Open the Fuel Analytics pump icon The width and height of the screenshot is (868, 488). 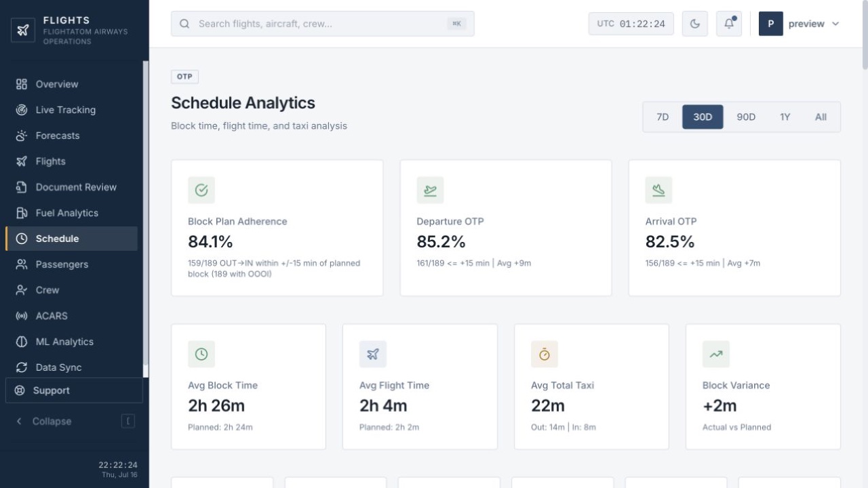coord(22,213)
